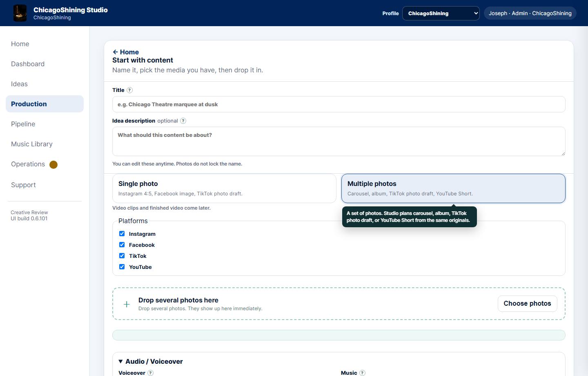Open the Pipeline sidebar item
The width and height of the screenshot is (588, 376).
pyautogui.click(x=45, y=124)
